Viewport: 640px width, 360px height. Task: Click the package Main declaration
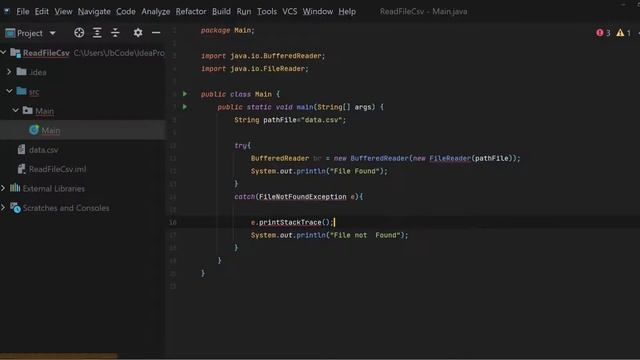point(227,31)
